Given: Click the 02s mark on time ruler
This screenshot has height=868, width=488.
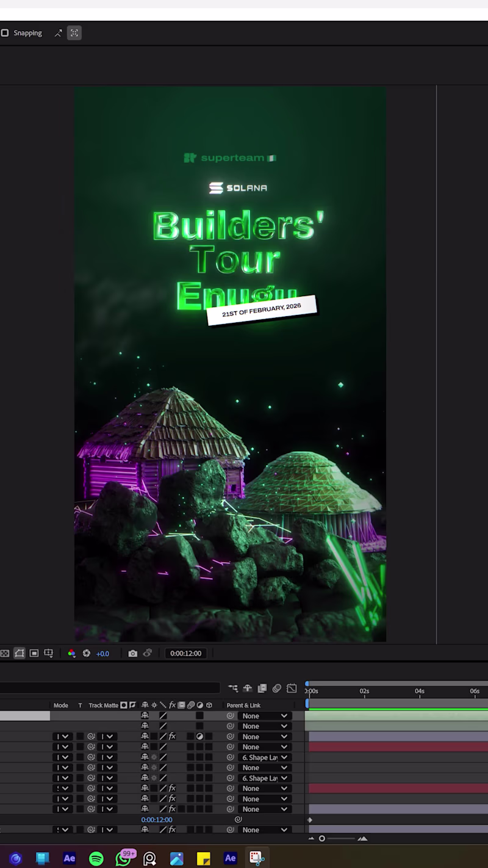Looking at the screenshot, I should pyautogui.click(x=364, y=692).
